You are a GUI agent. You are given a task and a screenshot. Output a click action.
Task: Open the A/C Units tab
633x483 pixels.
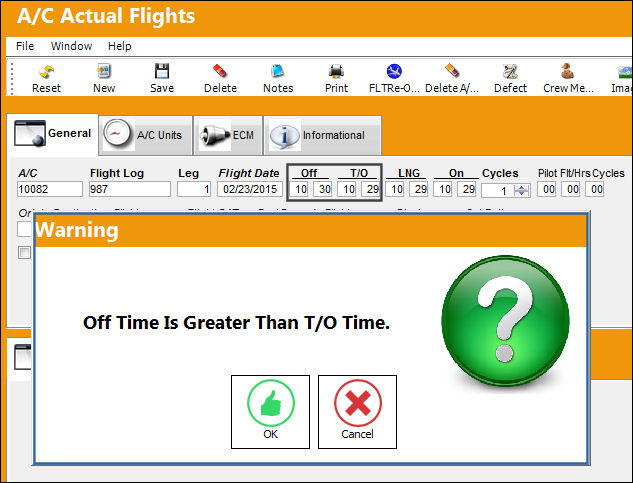click(145, 135)
